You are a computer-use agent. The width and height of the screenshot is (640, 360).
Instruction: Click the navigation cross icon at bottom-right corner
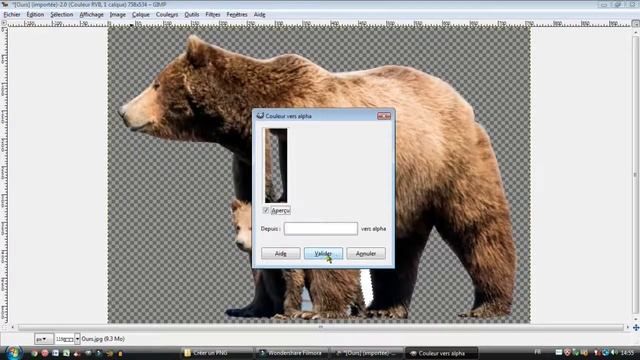(x=636, y=327)
